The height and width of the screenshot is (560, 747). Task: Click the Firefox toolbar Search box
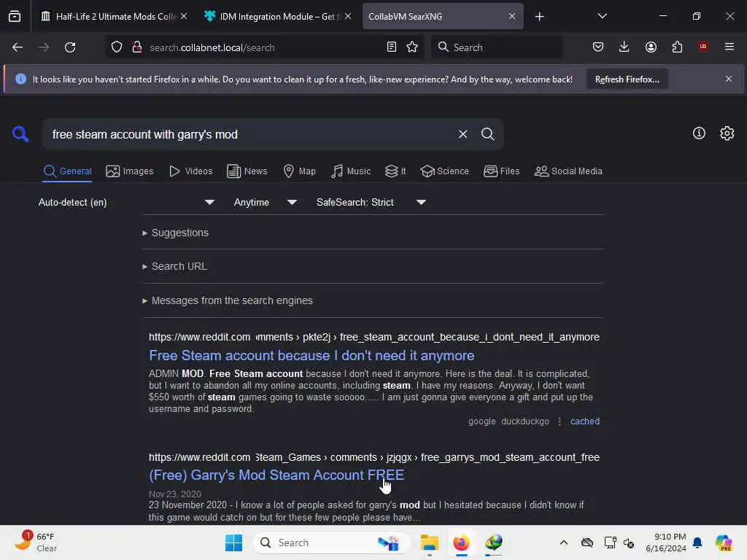[497, 47]
